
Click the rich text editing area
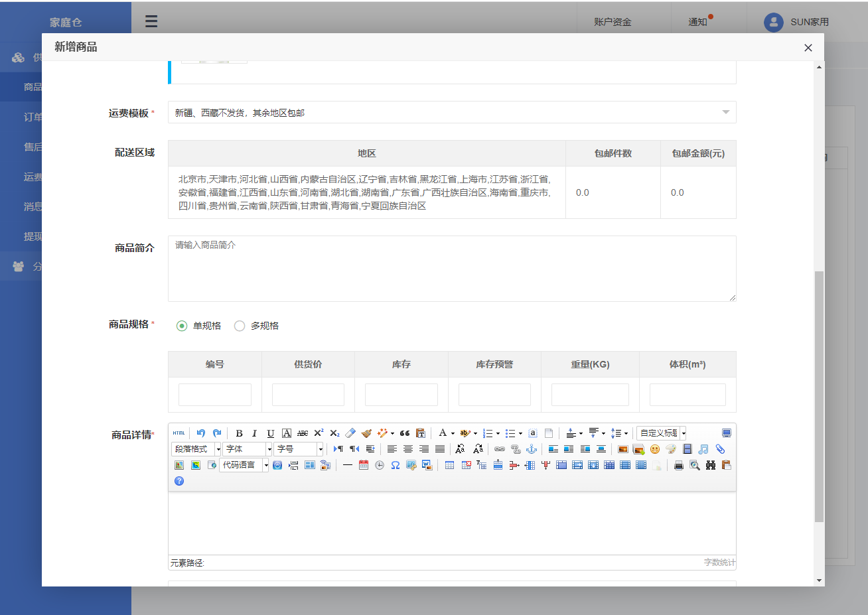(x=452, y=523)
